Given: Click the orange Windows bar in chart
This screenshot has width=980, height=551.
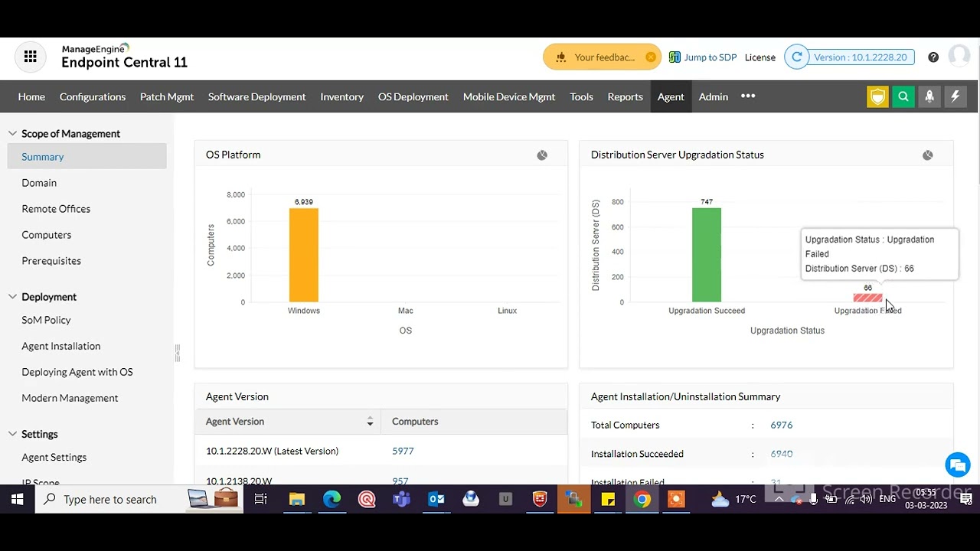Looking at the screenshot, I should pyautogui.click(x=304, y=255).
